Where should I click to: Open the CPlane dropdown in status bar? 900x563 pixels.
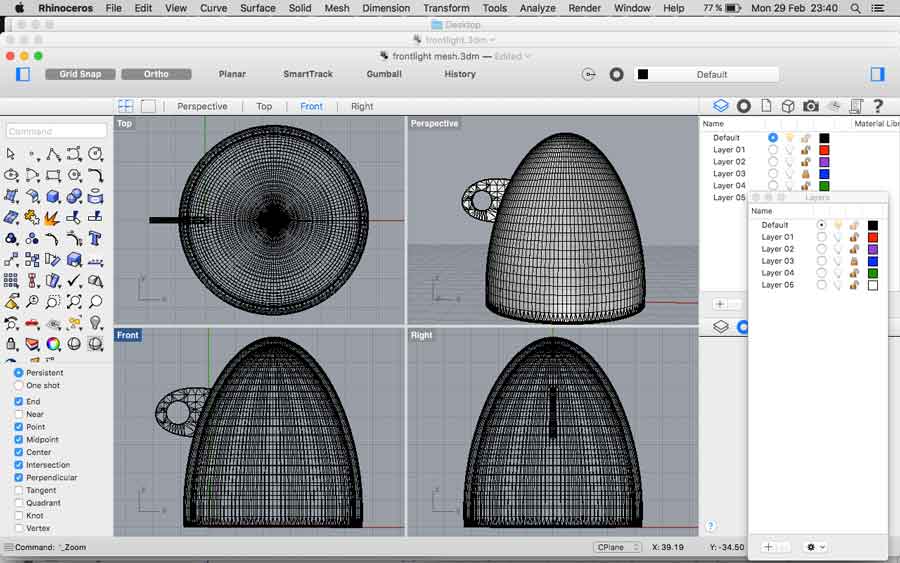[x=616, y=547]
